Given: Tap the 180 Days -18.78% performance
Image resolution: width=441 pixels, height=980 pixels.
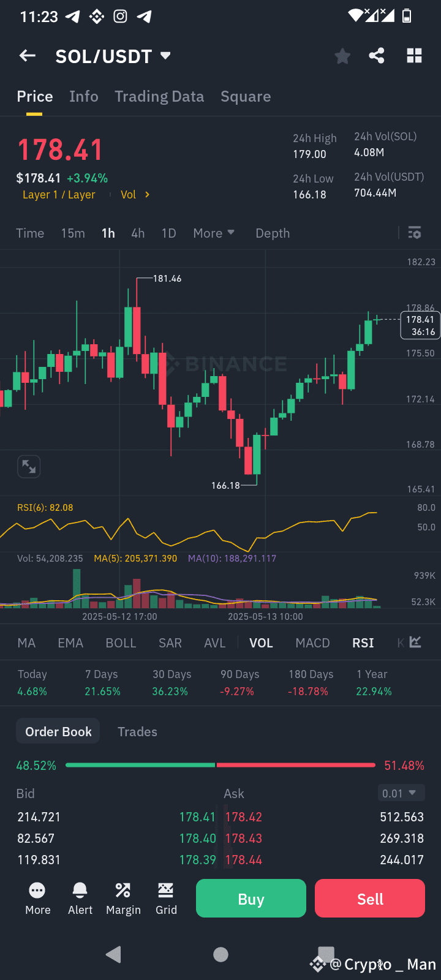Looking at the screenshot, I should 311,683.
